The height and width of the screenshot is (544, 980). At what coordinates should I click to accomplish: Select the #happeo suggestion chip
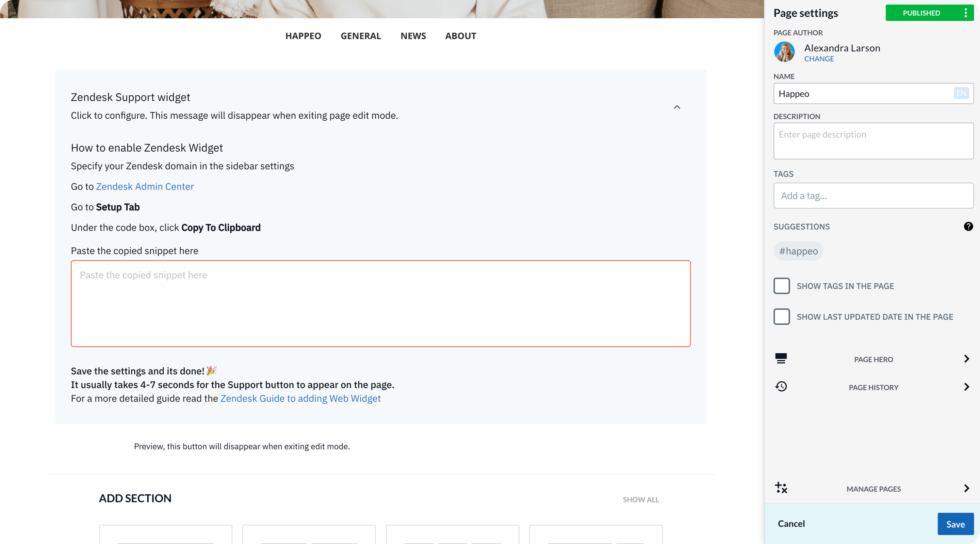[798, 251]
